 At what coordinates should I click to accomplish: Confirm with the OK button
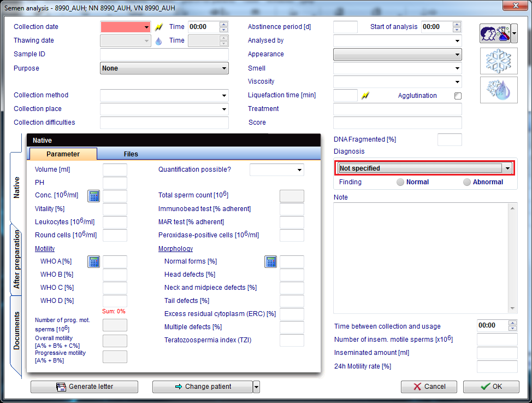click(x=491, y=387)
